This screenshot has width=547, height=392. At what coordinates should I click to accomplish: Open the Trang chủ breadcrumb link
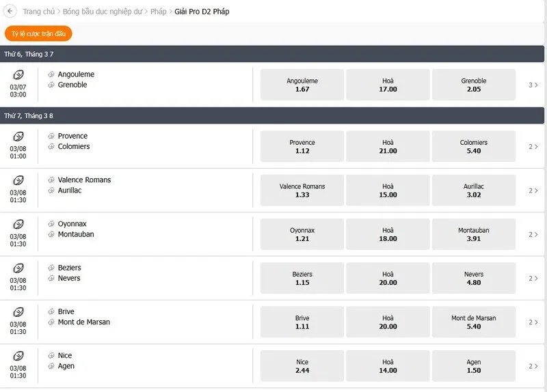[x=39, y=12]
